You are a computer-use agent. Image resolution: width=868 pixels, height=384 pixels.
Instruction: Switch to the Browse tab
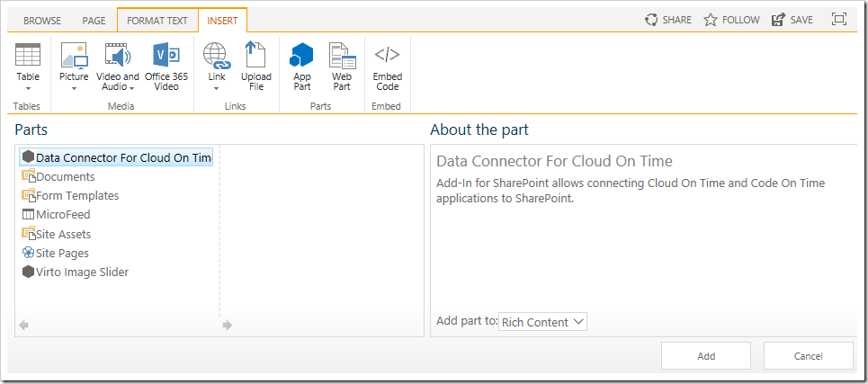pyautogui.click(x=42, y=21)
